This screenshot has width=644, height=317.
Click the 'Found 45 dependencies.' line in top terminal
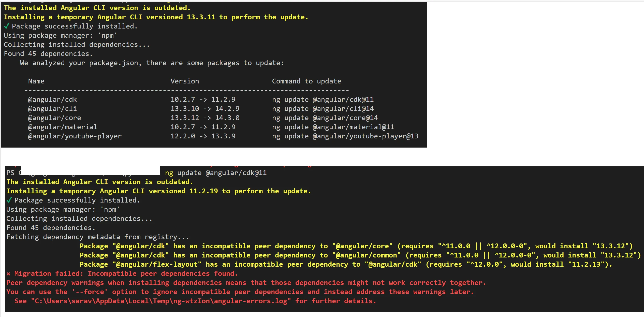point(48,54)
